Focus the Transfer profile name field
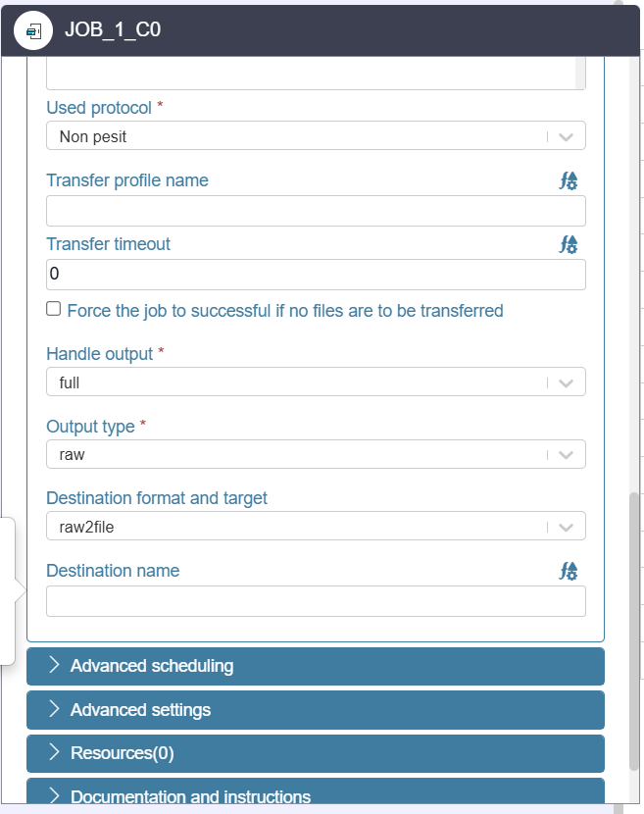The height and width of the screenshot is (814, 644). 316,211
